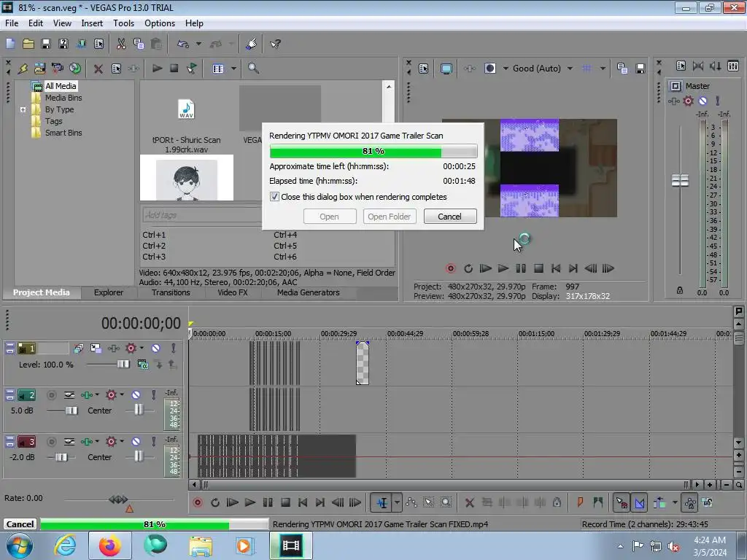Open the Options menu

[160, 23]
